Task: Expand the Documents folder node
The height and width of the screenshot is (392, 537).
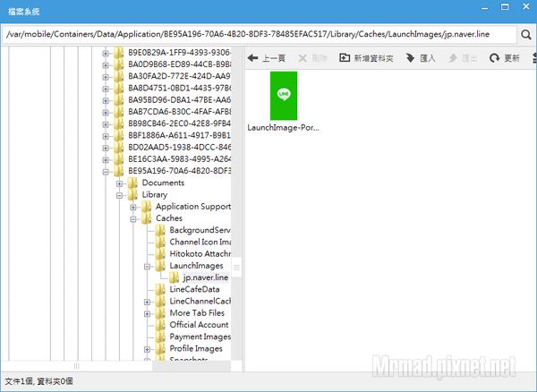Action: (119, 183)
